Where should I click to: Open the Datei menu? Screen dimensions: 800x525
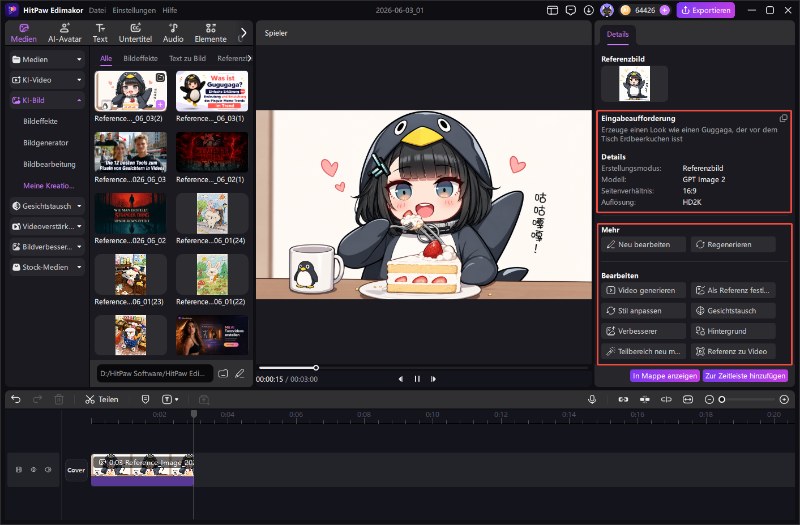click(x=97, y=10)
